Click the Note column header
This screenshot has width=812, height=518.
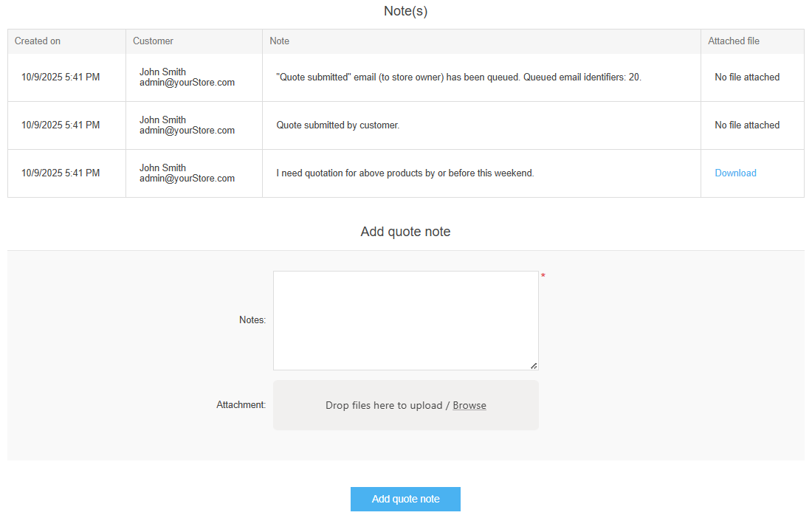[280, 41]
